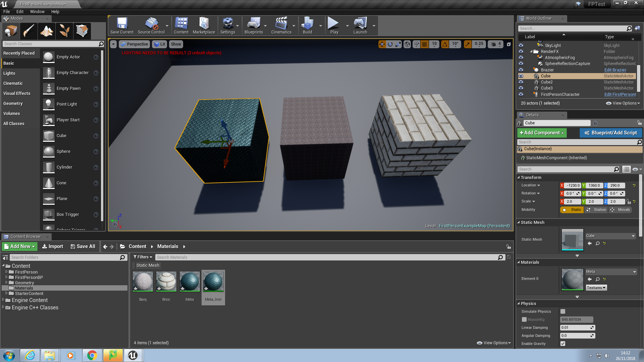
Task: Uncheck the Enable Gravity checkbox
Action: 563,344
